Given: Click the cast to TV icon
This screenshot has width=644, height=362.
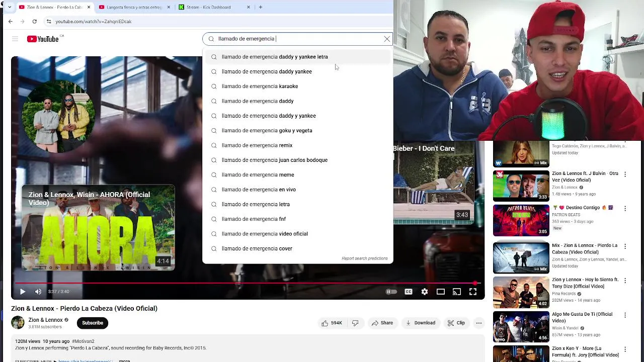Looking at the screenshot, I should point(457,292).
